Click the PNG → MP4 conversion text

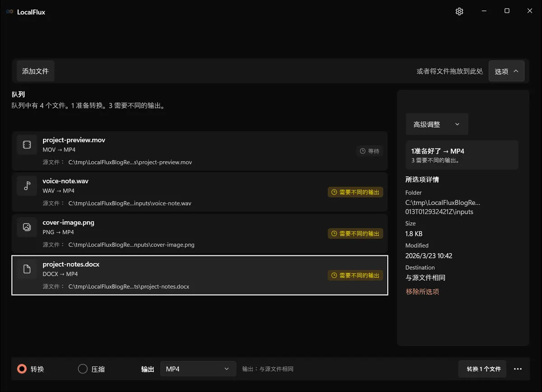point(58,232)
